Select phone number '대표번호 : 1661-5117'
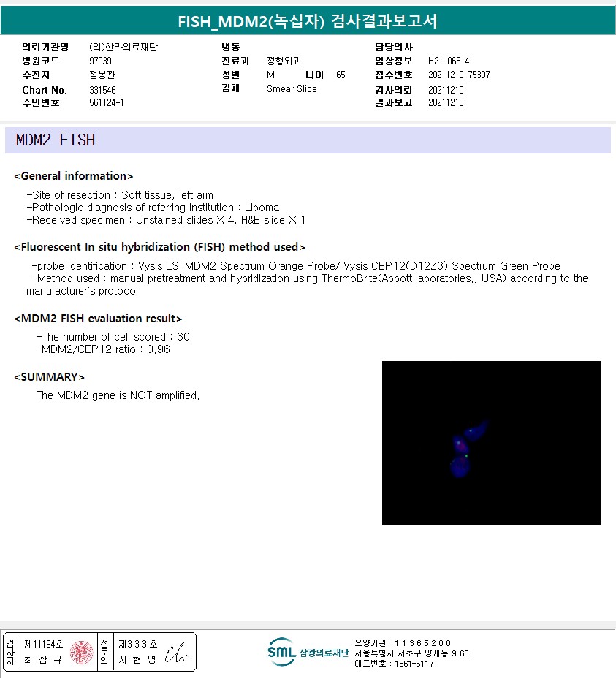The width and height of the screenshot is (616, 679). click(x=394, y=664)
